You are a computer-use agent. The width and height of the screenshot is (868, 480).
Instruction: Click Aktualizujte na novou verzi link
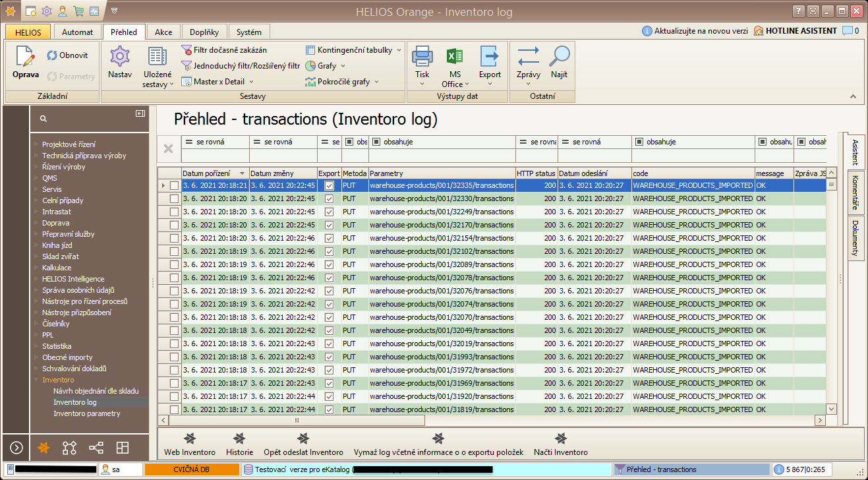click(701, 31)
